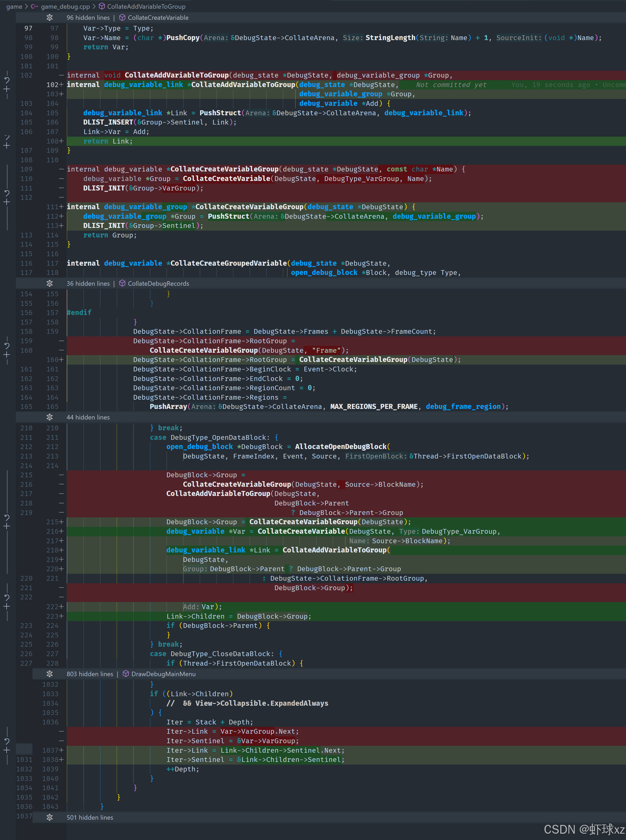The image size is (626, 840).
Task: Stage the added 'return Link;' line
Action: [x=7, y=145]
